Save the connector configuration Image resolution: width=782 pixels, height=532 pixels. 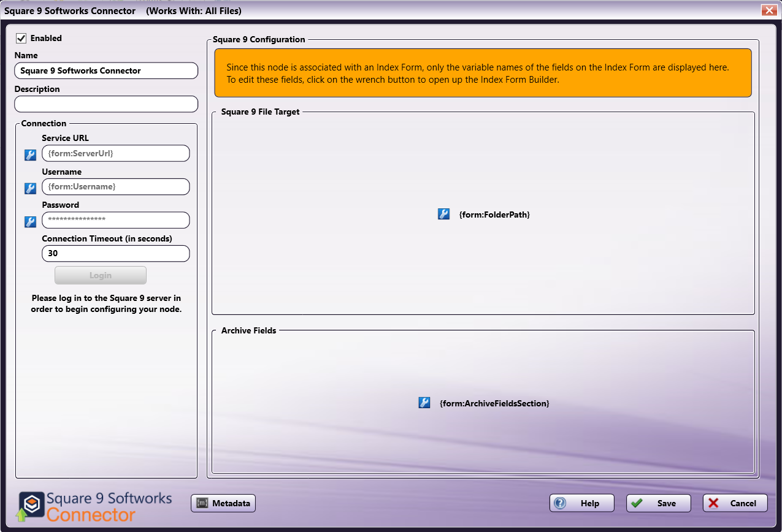click(659, 503)
